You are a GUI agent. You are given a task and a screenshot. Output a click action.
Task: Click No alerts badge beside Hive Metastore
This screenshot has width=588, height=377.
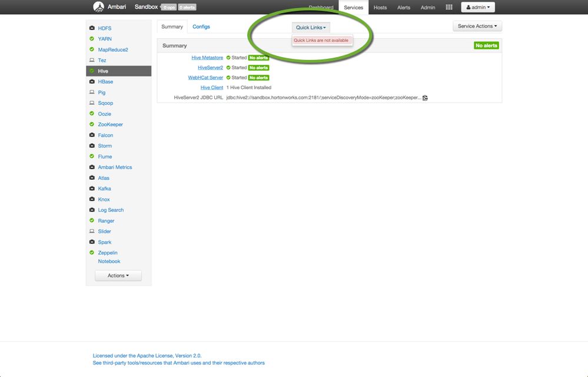[259, 58]
